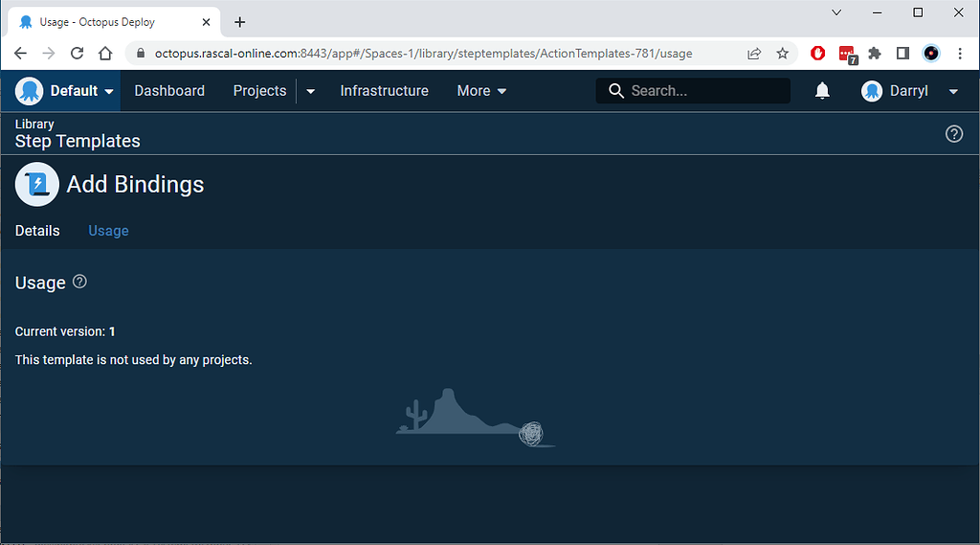Toggle the browser side panel
Viewport: 980px width, 545px height.
tap(902, 54)
